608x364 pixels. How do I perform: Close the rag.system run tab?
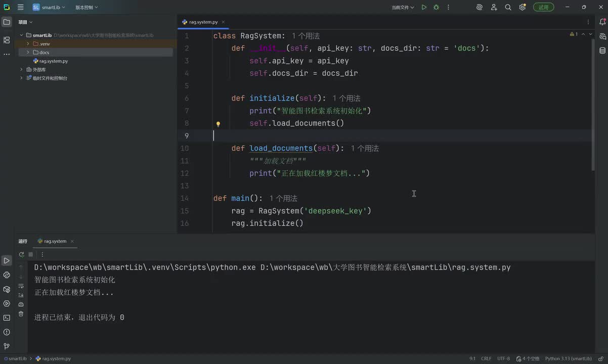72,241
